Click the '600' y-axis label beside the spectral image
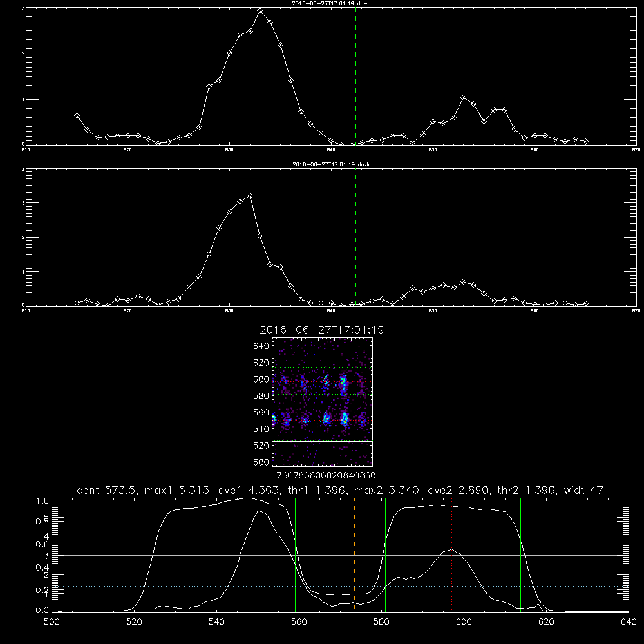Image resolution: width=644 pixels, height=644 pixels. [261, 379]
